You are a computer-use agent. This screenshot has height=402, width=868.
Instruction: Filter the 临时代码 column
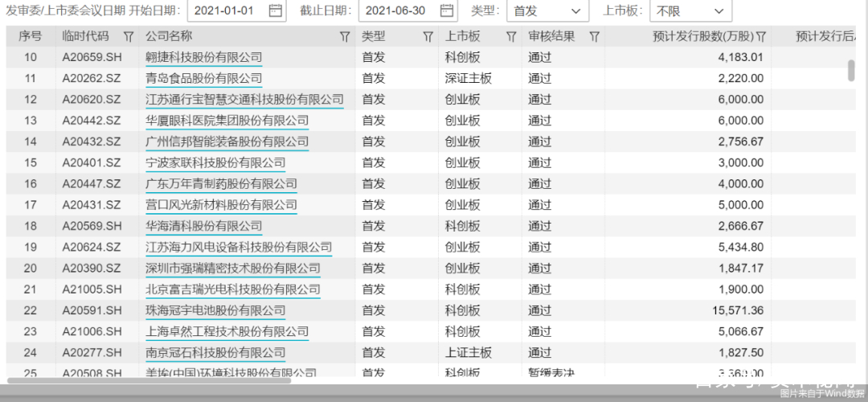129,36
